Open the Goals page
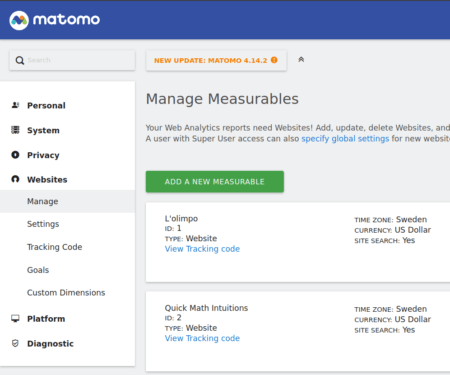The width and height of the screenshot is (450, 375). tap(38, 270)
